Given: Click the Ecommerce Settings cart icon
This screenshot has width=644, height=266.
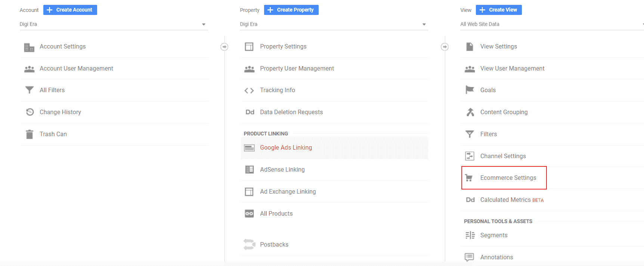Looking at the screenshot, I should [469, 178].
